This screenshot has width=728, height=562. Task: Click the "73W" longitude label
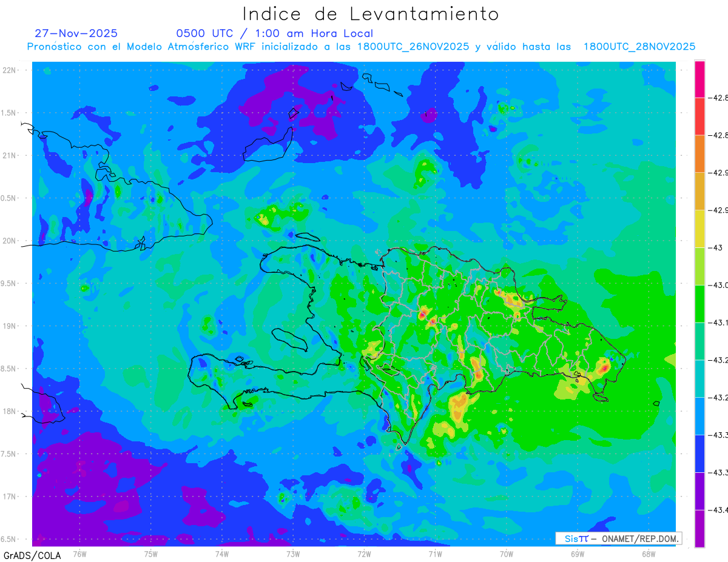click(x=293, y=554)
